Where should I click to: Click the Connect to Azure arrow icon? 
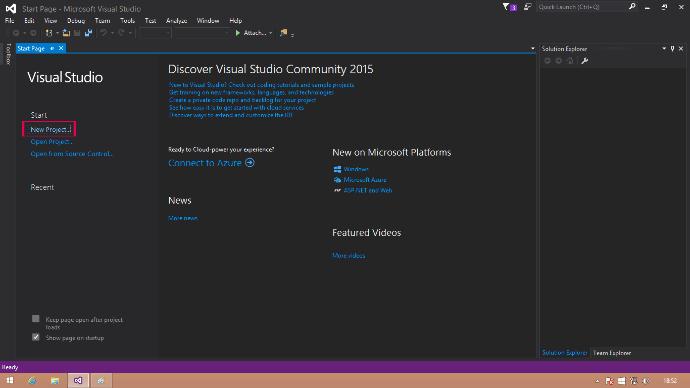250,163
